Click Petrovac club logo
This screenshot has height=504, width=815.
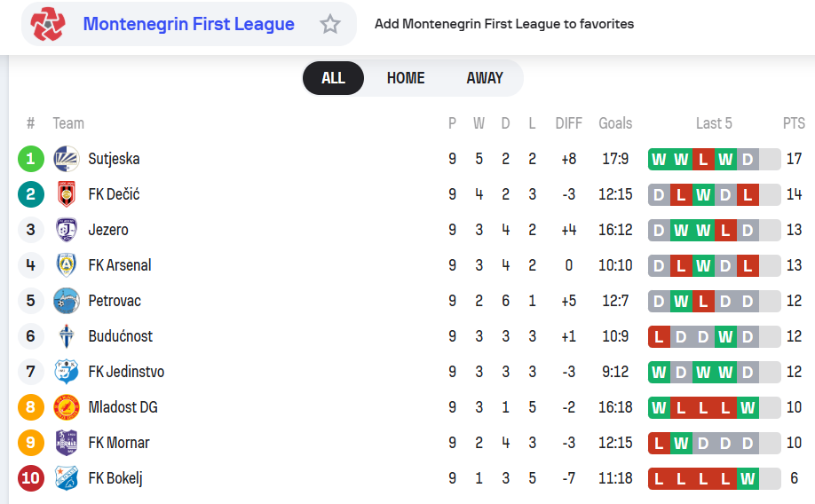click(67, 301)
